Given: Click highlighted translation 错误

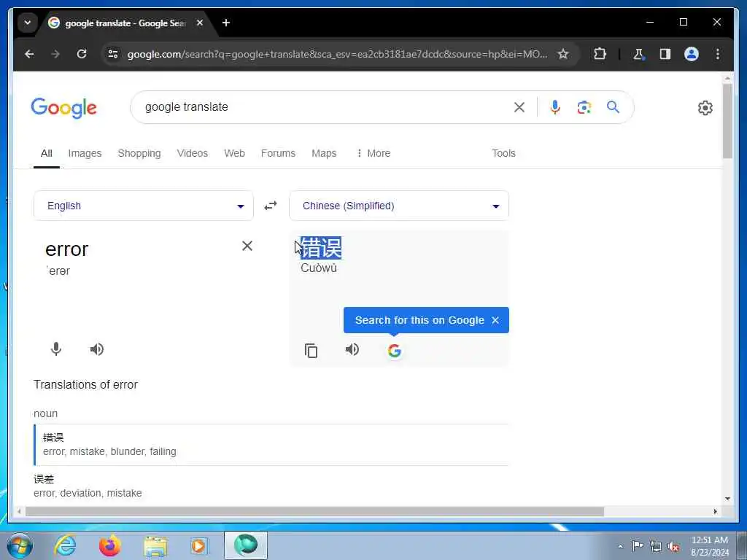Looking at the screenshot, I should coord(321,248).
